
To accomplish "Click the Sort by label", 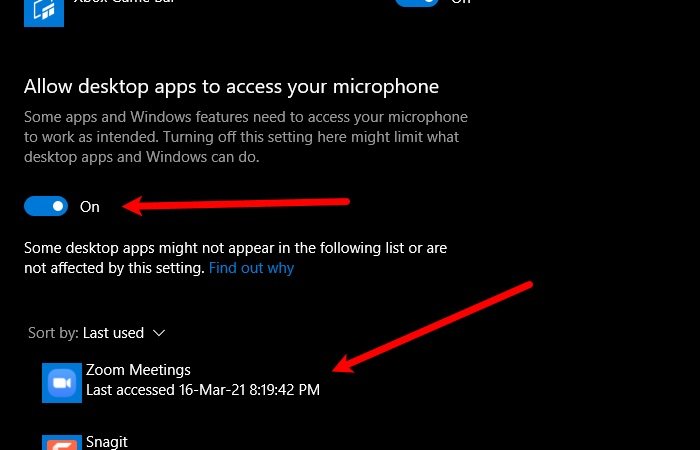I will pos(54,333).
